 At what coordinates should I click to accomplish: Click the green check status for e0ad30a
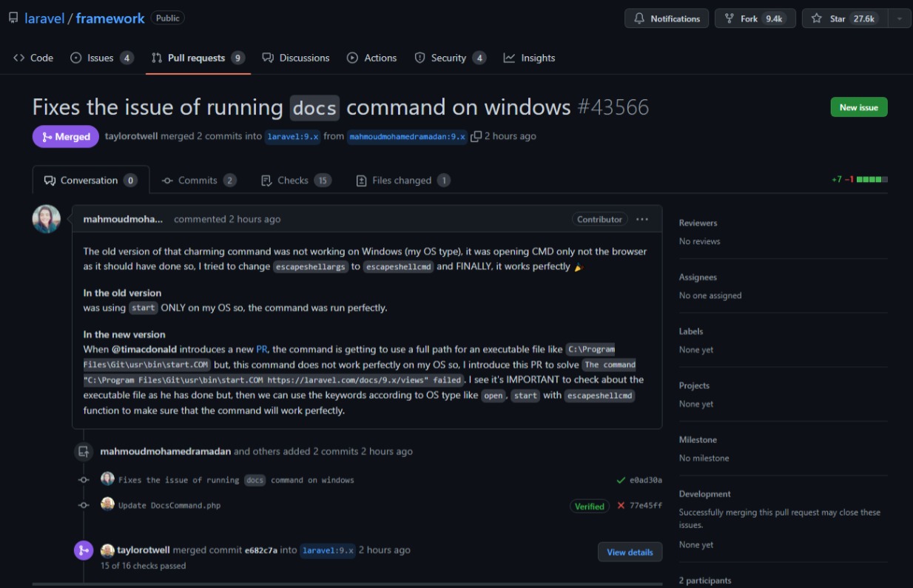pos(621,480)
